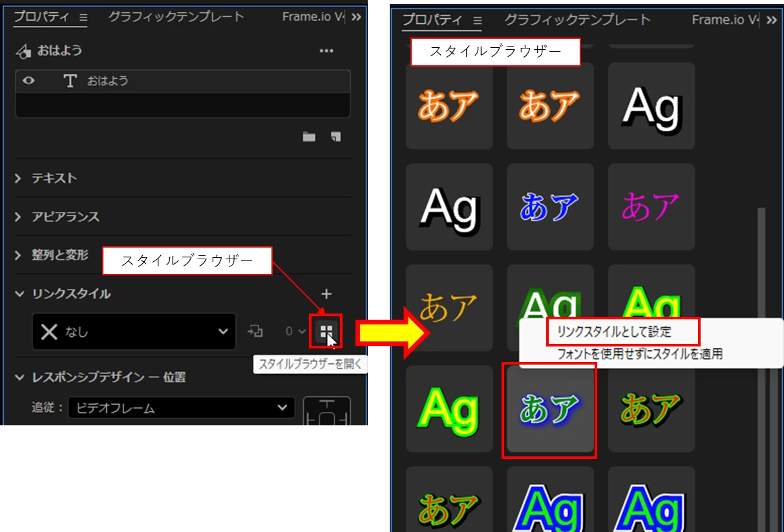Image resolution: width=784 pixels, height=532 pixels.
Task: Select yellow-green Ag thumbnail left of highlighted あア
Action: [x=449, y=409]
